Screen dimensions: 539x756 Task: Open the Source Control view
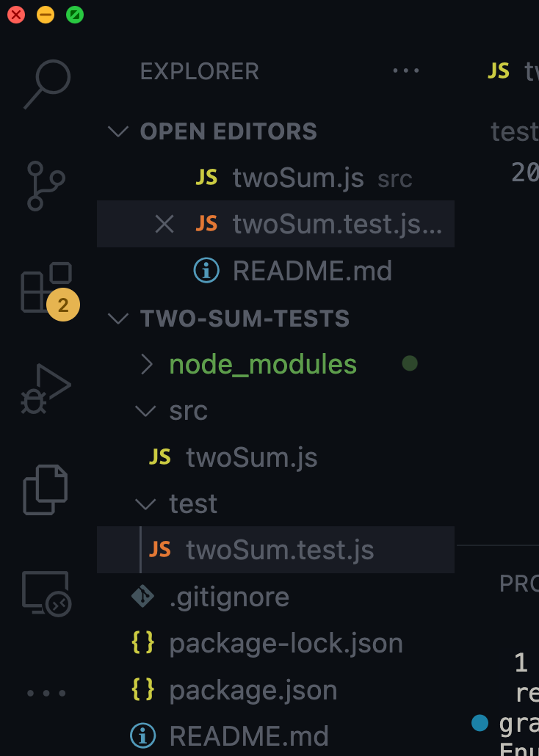point(47,183)
